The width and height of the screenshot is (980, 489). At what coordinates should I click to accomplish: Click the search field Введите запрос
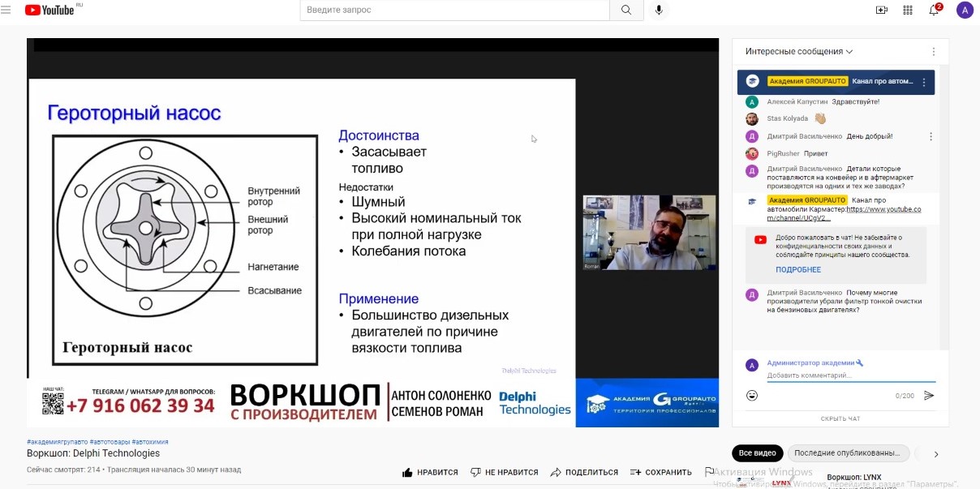[454, 10]
